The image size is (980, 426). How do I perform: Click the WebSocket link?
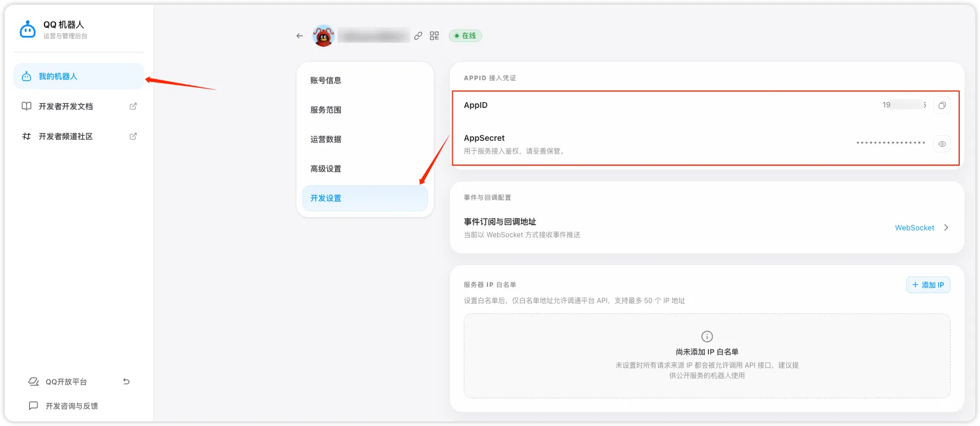[914, 228]
